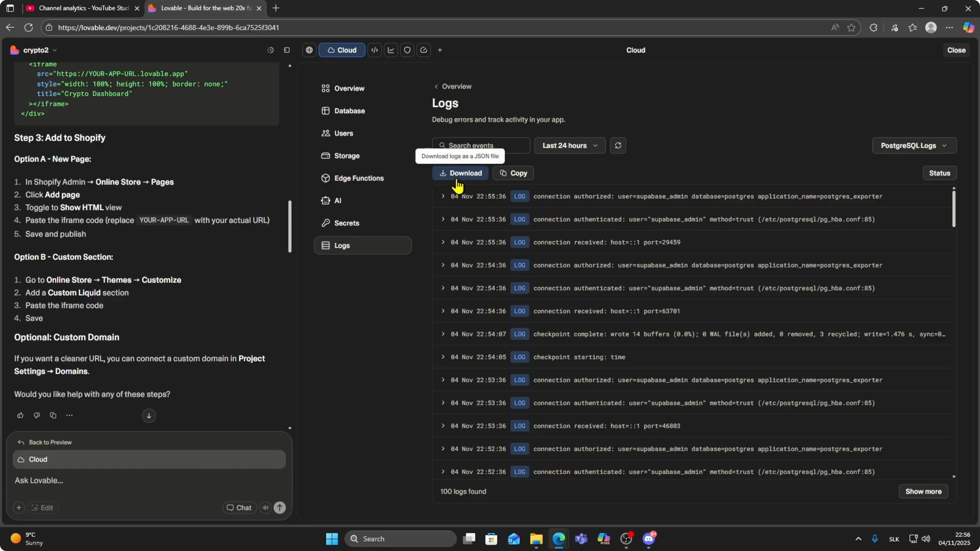Open Users in Cloud sidebar
980x551 pixels.
[362, 133]
